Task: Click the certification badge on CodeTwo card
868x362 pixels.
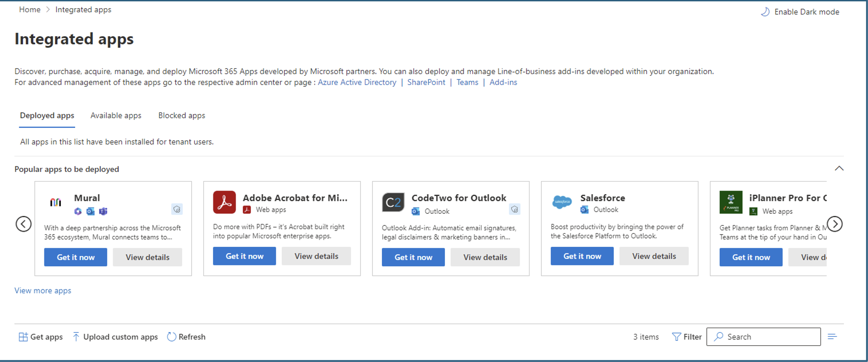Action: 514,209
